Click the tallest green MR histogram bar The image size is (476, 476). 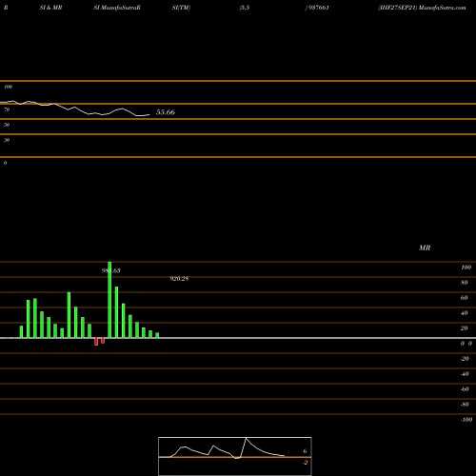109,300
